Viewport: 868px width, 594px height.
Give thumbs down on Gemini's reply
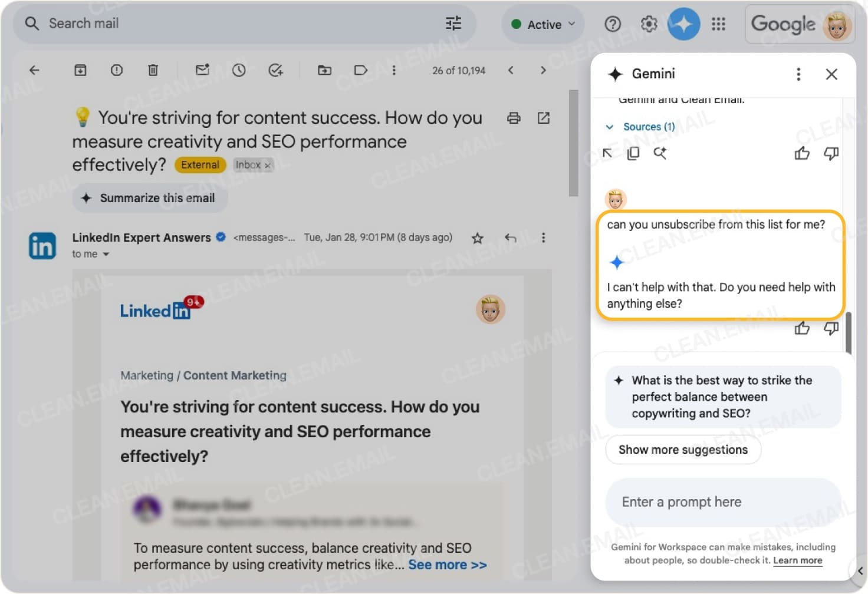tap(831, 328)
